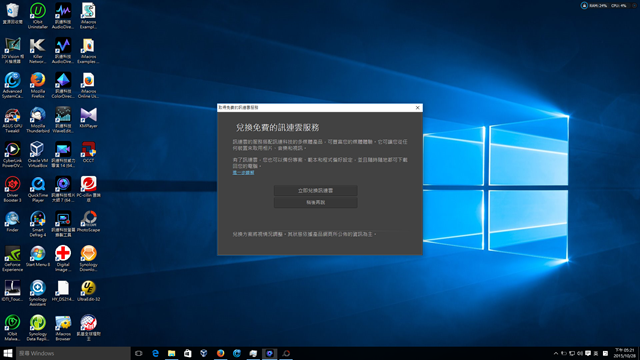Image resolution: width=640 pixels, height=360 pixels.
Task: Select the Recycle Bin desktop icon
Action: pos(12,13)
